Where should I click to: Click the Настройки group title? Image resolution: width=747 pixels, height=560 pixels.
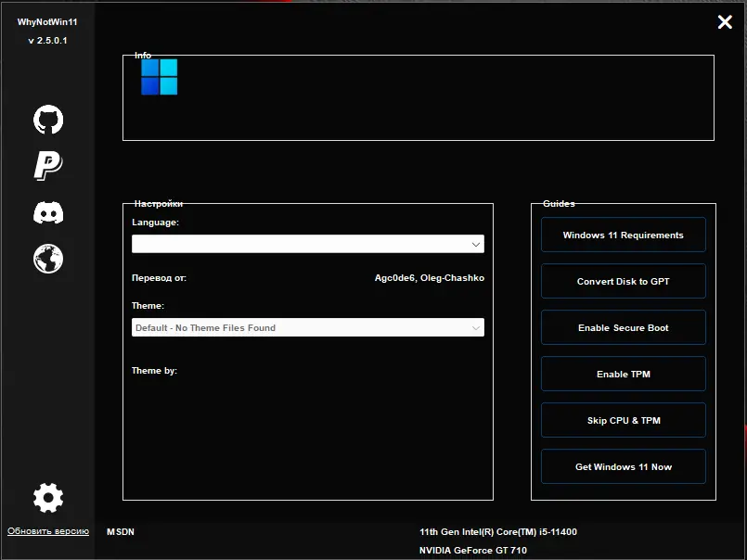tap(159, 204)
